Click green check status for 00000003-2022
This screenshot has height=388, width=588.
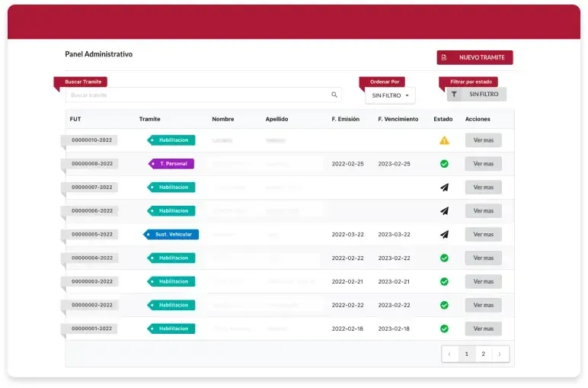click(x=444, y=281)
